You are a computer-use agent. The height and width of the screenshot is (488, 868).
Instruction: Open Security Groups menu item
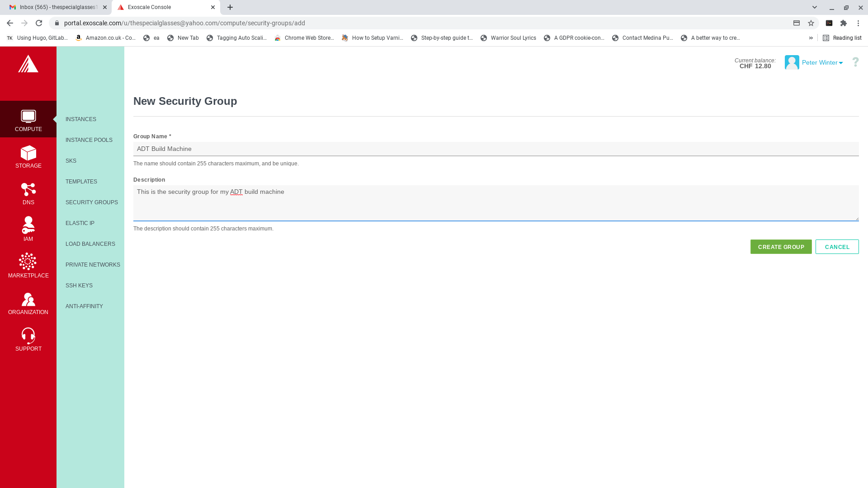point(91,202)
